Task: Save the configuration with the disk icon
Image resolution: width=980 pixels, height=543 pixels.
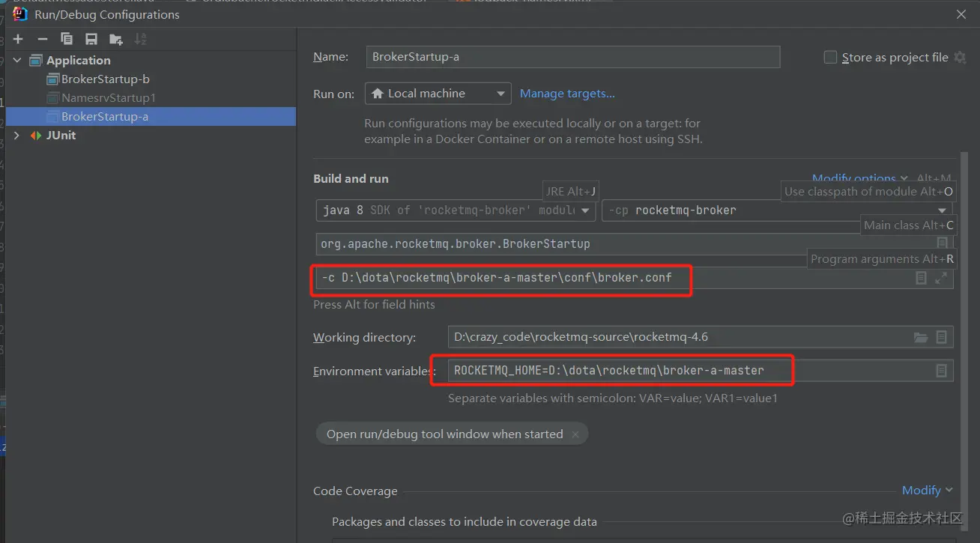Action: [91, 39]
